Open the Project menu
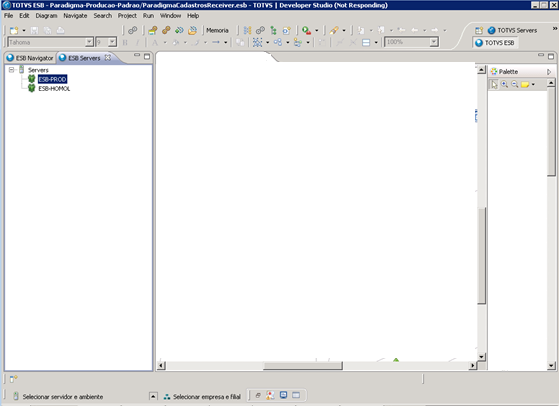 point(127,16)
